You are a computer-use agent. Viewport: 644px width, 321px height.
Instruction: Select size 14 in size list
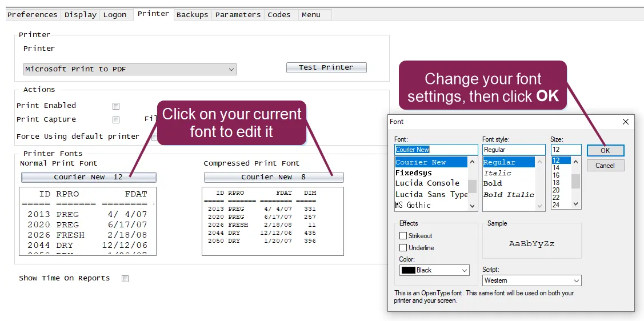561,168
